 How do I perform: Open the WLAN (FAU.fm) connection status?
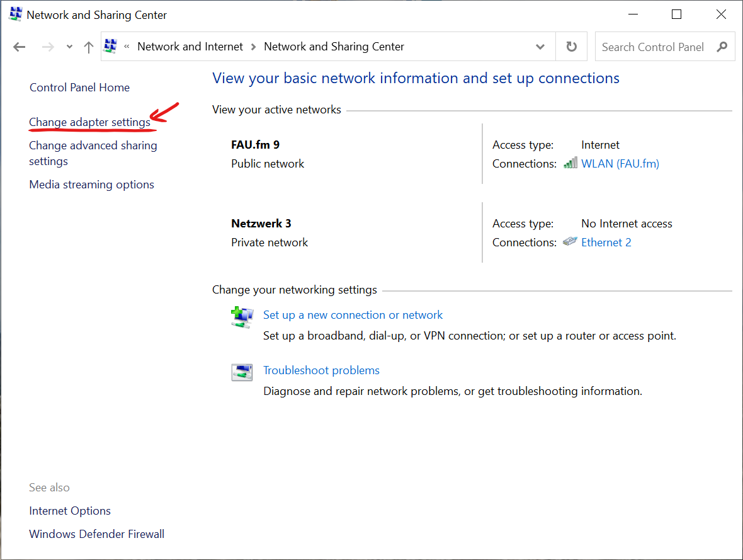tap(620, 164)
